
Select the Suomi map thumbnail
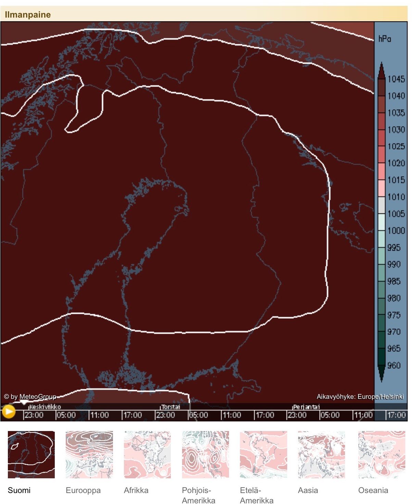[x=31, y=454]
